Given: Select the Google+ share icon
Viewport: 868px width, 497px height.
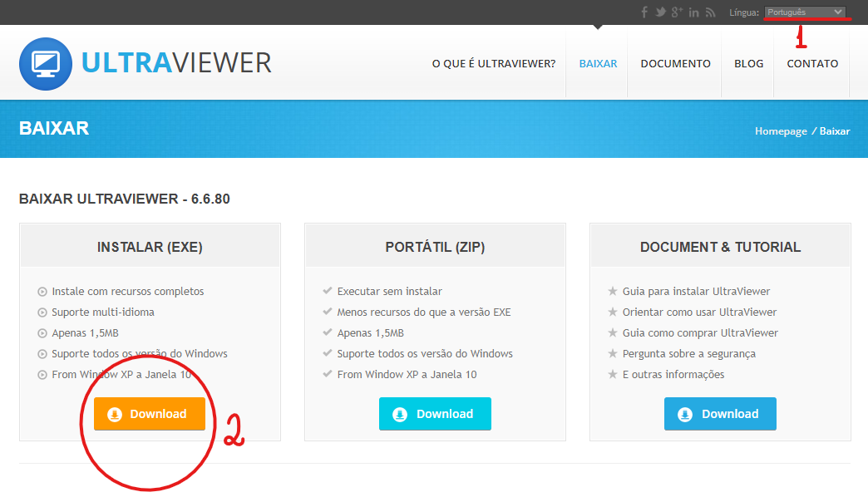Looking at the screenshot, I should tap(677, 12).
